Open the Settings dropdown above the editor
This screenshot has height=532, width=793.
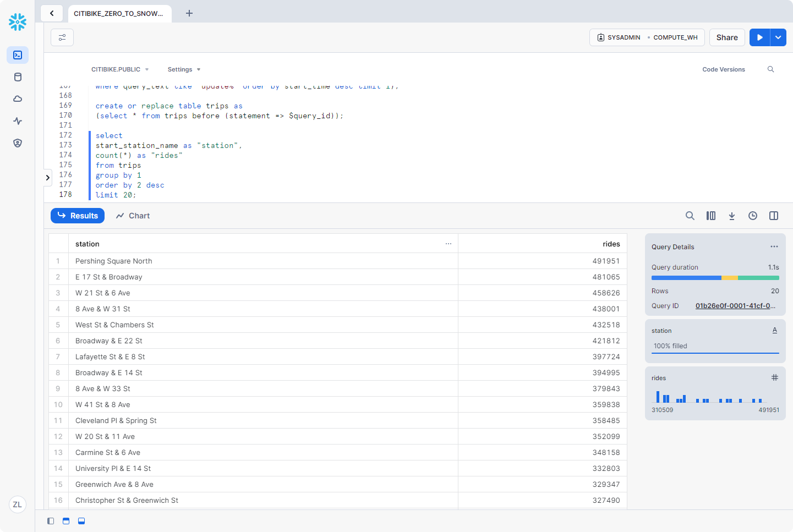184,69
